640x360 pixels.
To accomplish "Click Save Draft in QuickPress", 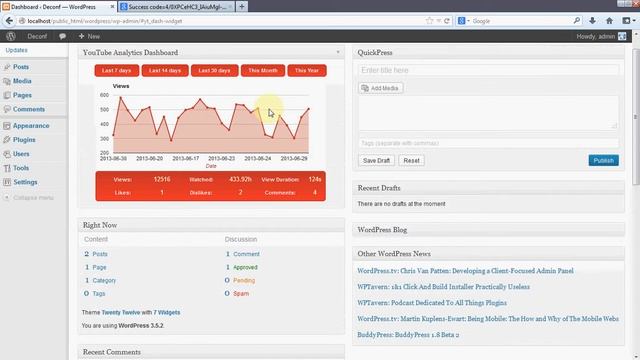I will (376, 160).
